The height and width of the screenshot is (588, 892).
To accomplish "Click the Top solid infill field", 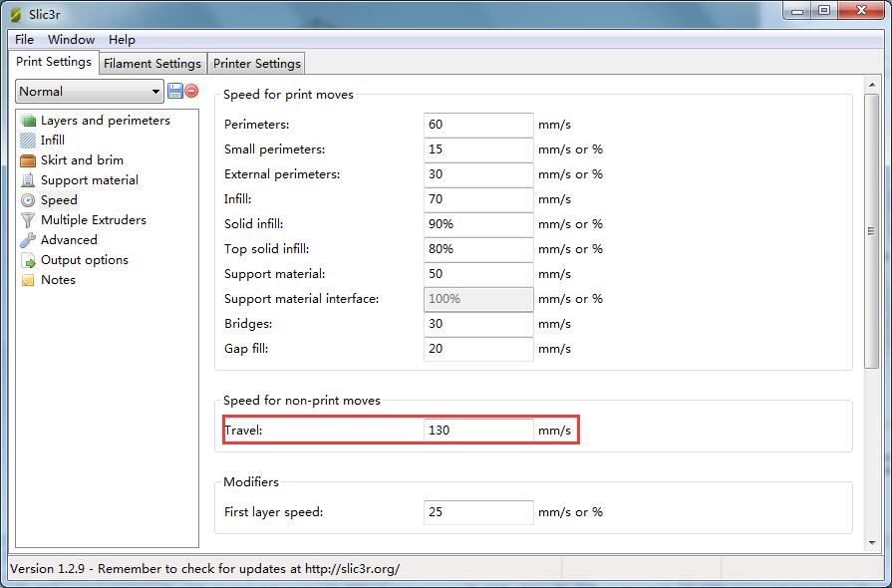I will coord(478,249).
